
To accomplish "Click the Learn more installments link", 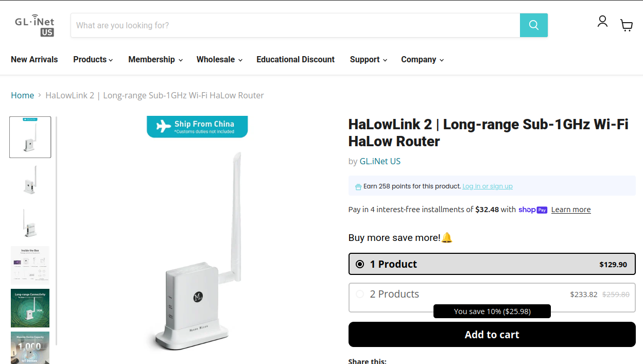I will tap(571, 210).
